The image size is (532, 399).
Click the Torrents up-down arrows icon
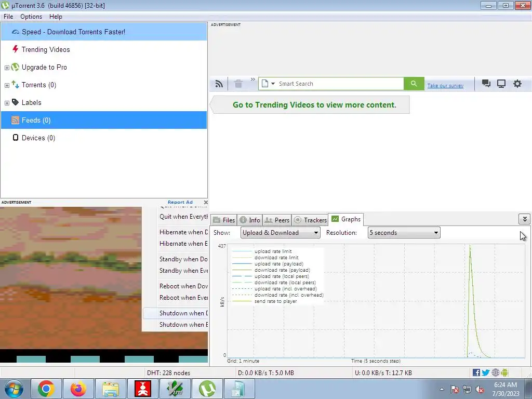click(15, 85)
